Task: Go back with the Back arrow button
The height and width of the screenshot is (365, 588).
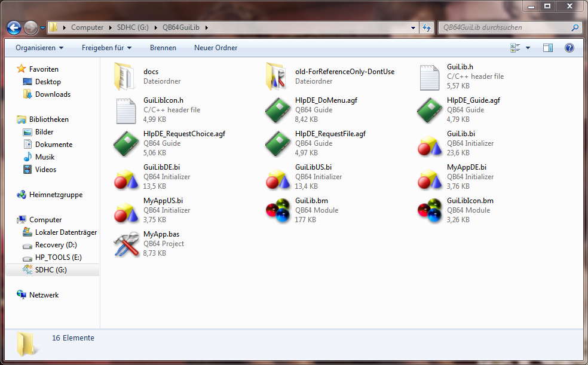Action: 14,27
